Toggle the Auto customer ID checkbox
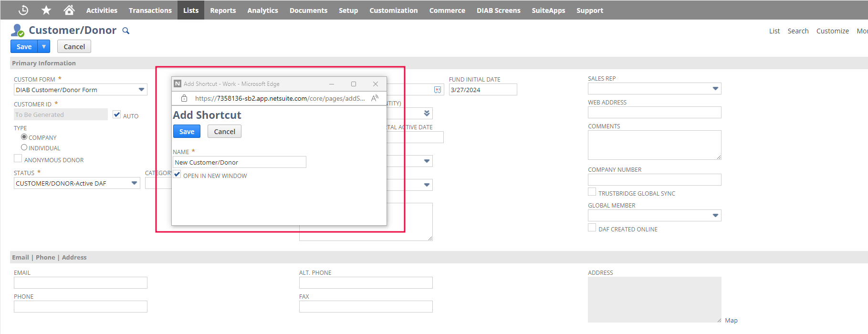868x334 pixels. 117,115
